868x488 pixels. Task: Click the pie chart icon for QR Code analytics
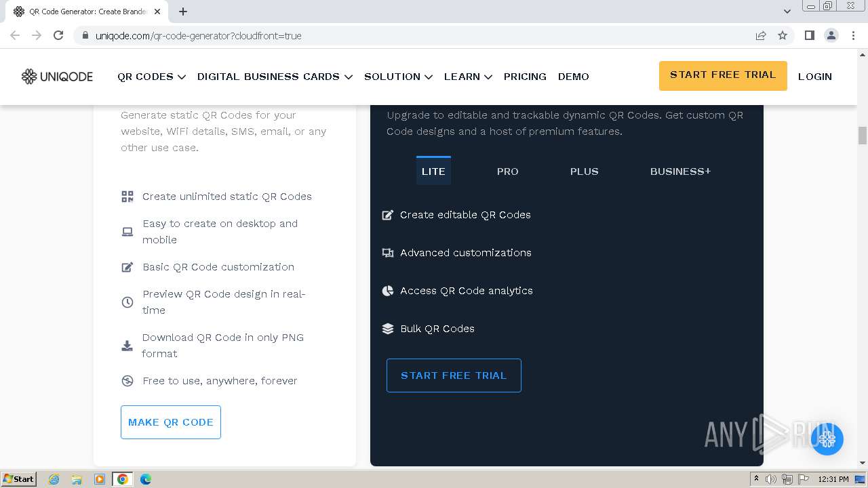(388, 291)
